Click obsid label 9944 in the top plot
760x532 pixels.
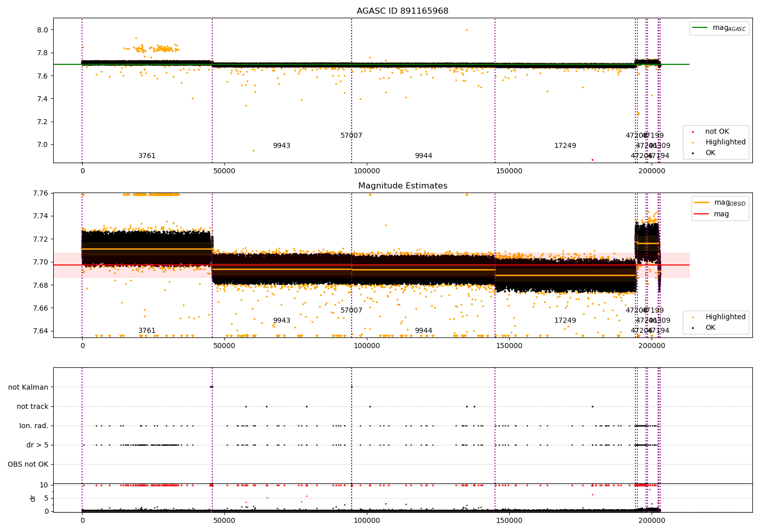(424, 156)
